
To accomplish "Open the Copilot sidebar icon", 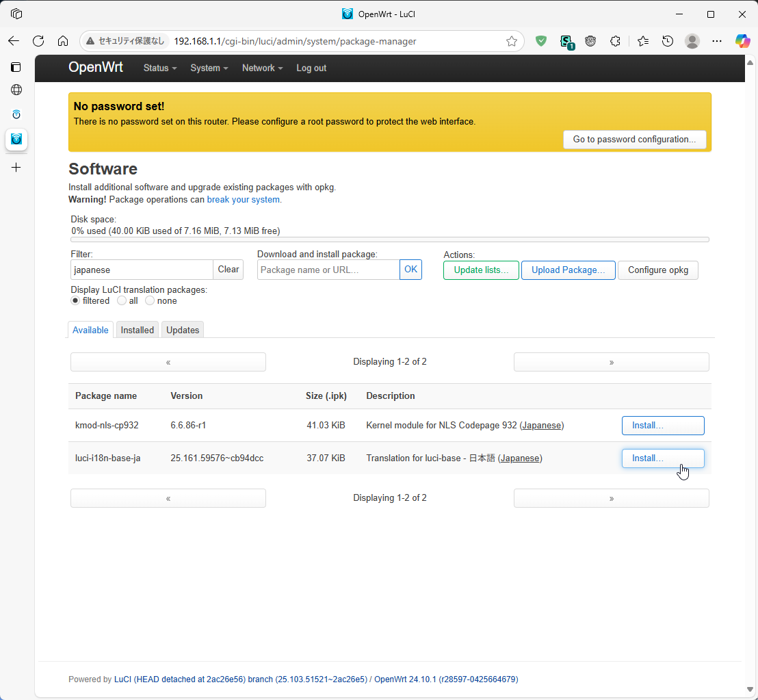I will click(742, 41).
